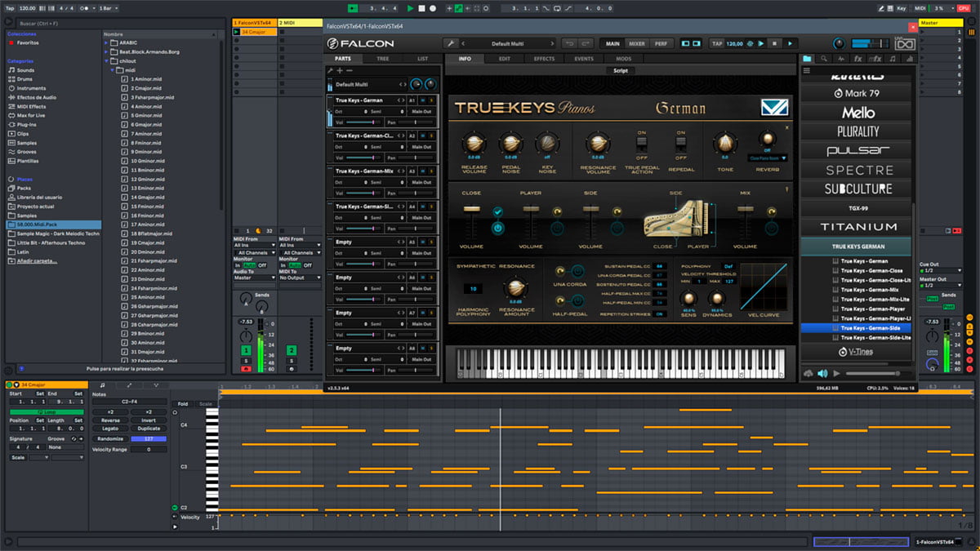Open Falcon browser folder files icon

pos(808,59)
